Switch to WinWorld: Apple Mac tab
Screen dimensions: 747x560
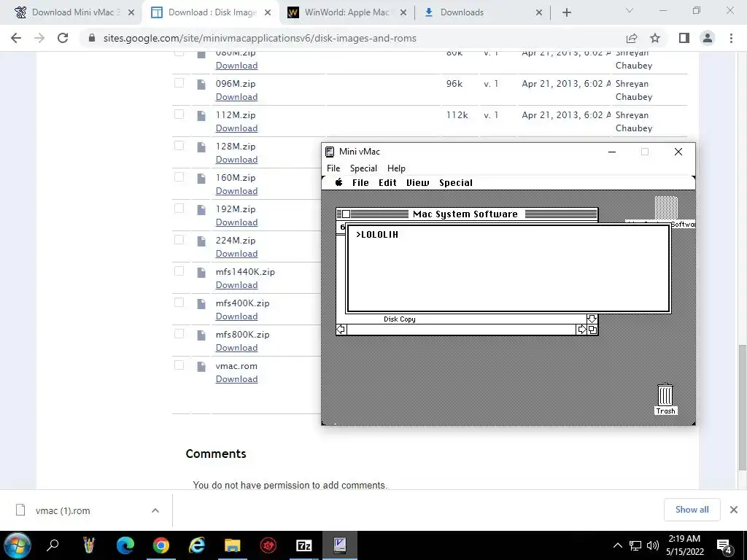347,12
